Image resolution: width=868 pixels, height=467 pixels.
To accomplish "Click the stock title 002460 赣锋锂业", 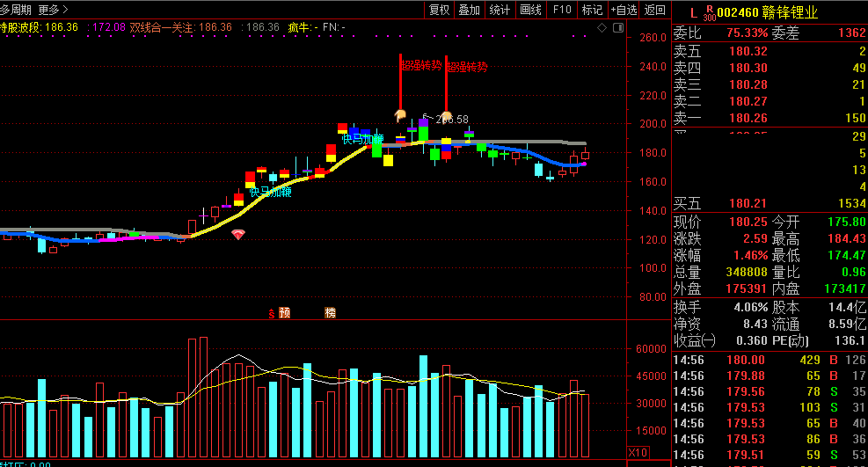I will [x=767, y=12].
